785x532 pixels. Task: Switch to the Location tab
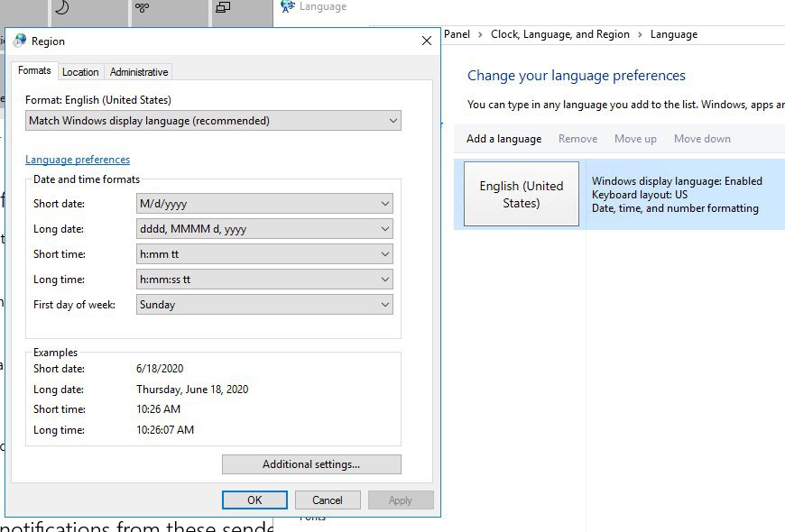coord(80,72)
